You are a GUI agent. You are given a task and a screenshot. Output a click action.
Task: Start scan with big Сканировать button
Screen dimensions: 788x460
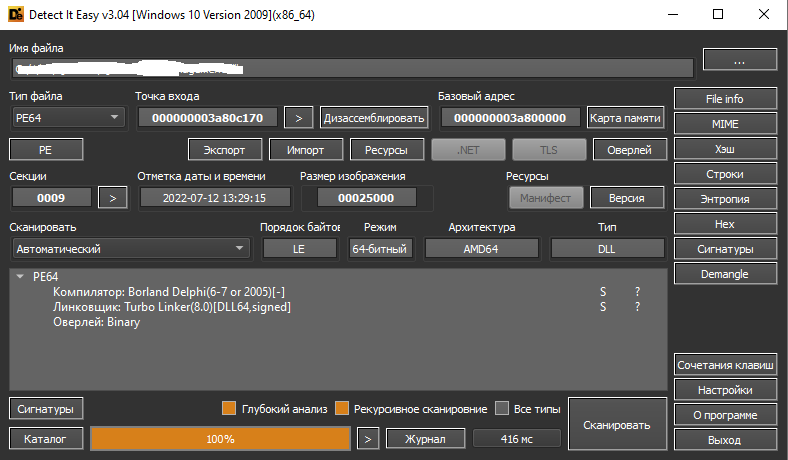coord(617,424)
